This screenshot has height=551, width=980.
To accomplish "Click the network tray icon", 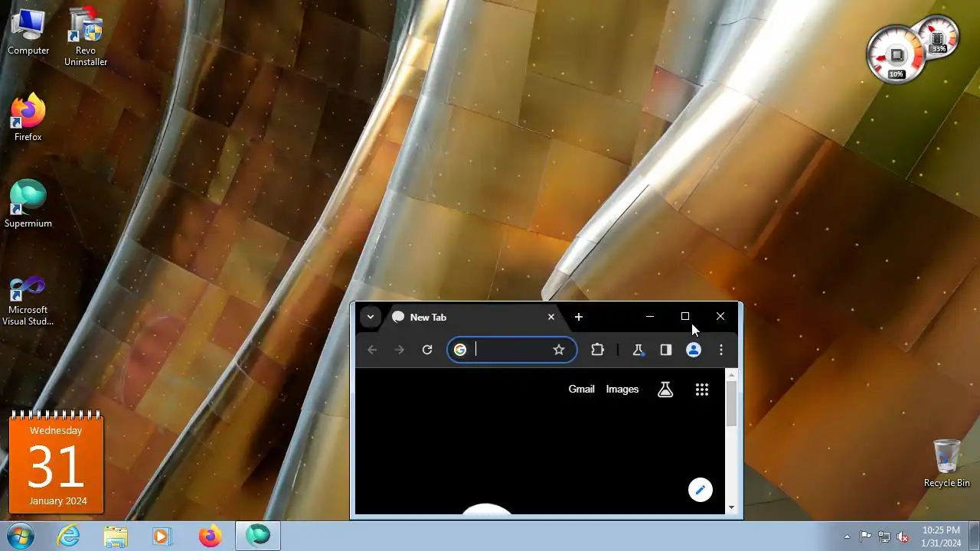I will coord(884,536).
